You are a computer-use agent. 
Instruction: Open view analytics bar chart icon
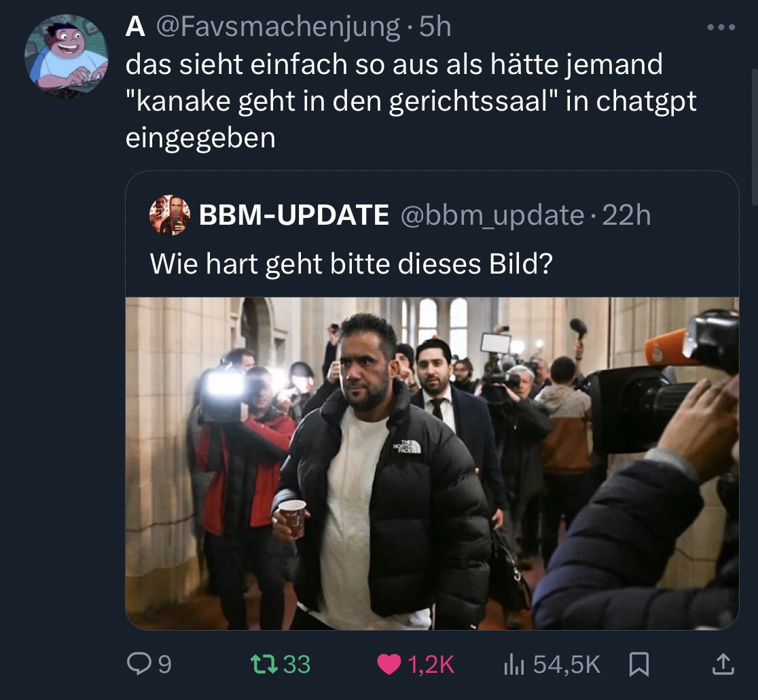point(513,664)
